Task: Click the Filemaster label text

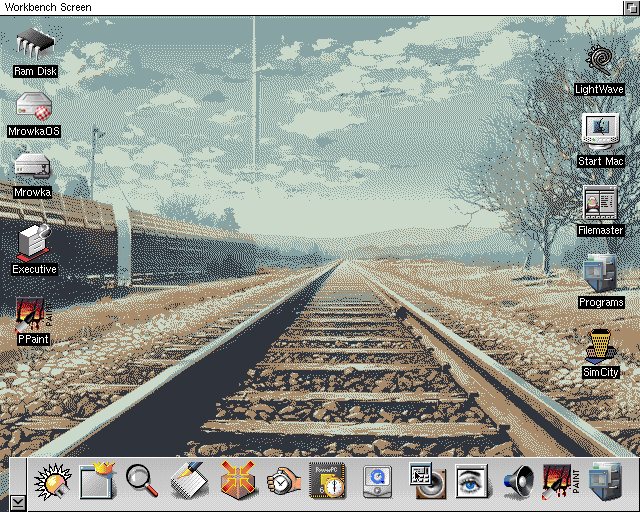Action: (600, 230)
